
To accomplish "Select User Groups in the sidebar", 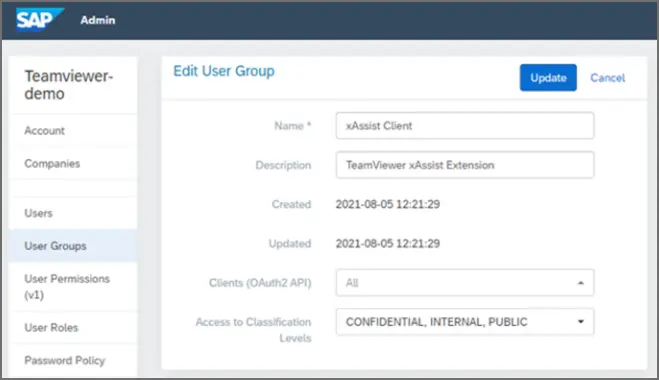I will (x=73, y=246).
